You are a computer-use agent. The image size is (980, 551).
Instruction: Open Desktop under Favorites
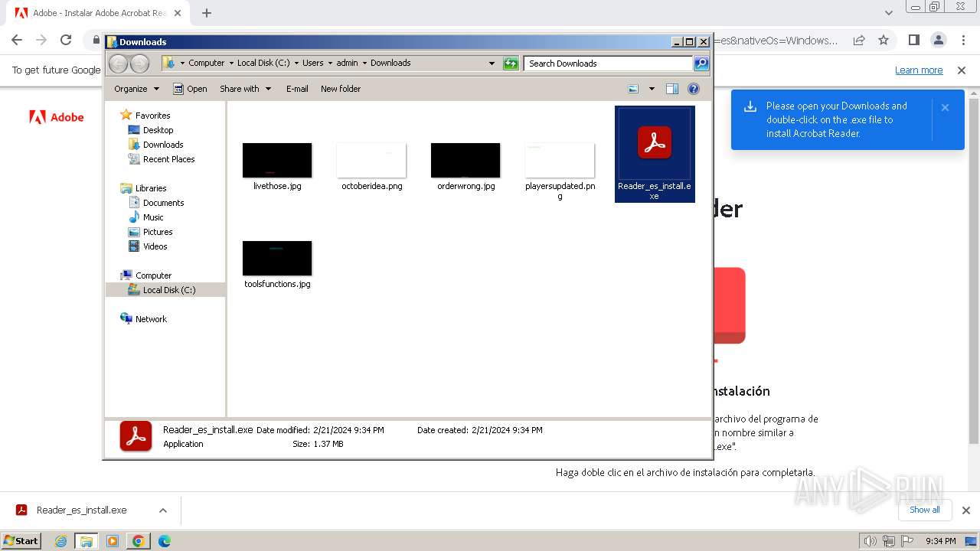pyautogui.click(x=158, y=130)
